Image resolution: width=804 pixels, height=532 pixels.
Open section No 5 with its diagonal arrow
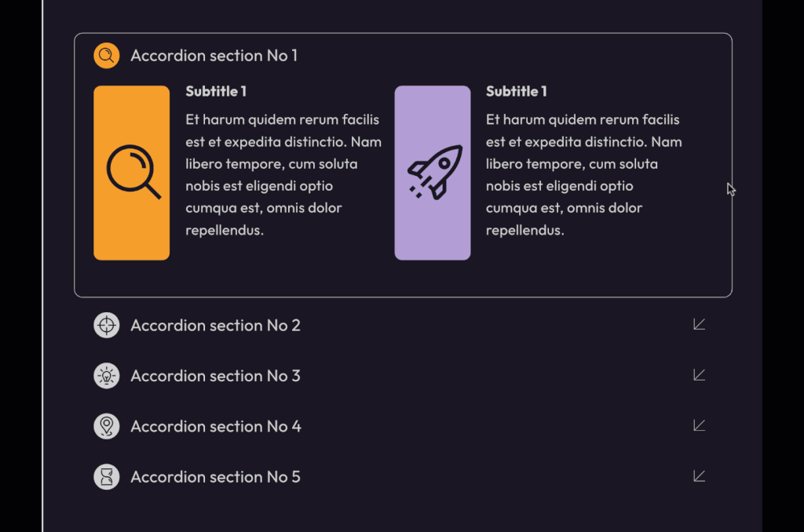point(699,476)
